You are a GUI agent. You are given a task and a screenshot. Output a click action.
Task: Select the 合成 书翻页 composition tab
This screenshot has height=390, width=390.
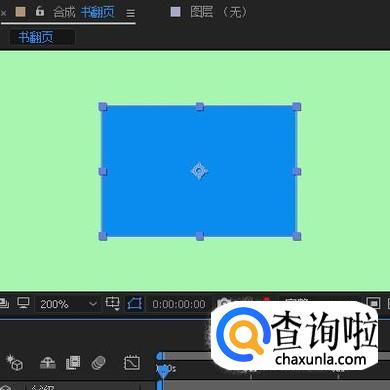(x=84, y=13)
